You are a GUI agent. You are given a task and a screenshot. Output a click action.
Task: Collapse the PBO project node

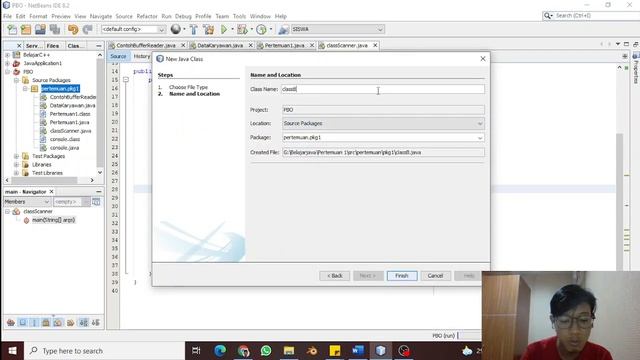7,72
